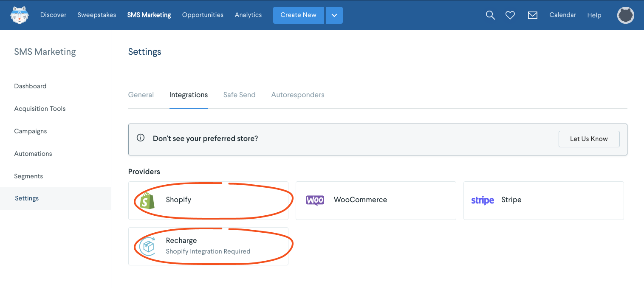
Task: Open the user avatar menu
Action: [626, 15]
